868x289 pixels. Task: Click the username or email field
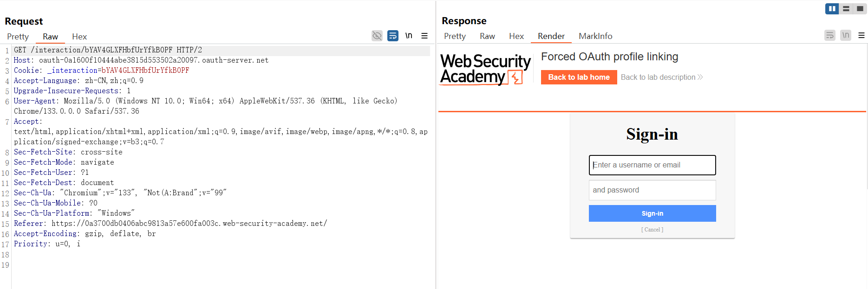(x=652, y=165)
